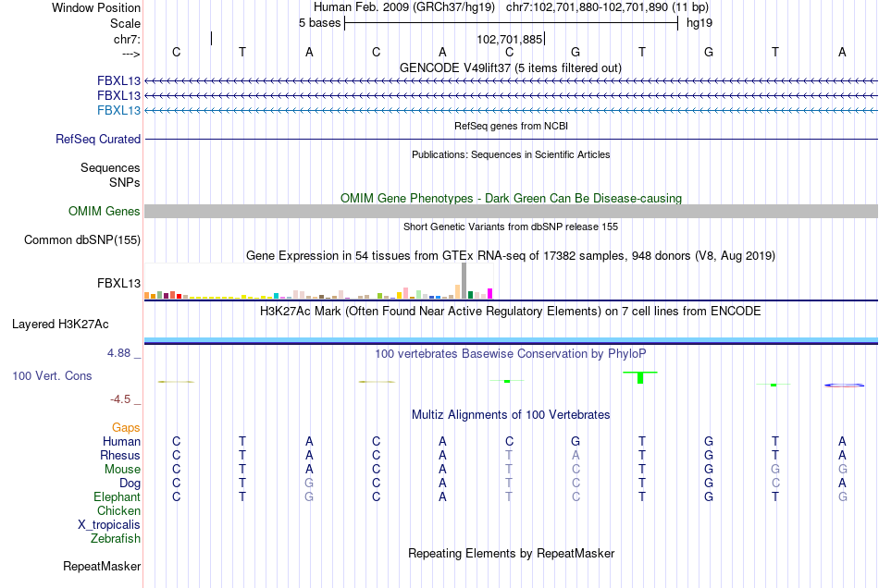
Task: Click the SNPs track label
Action: [x=125, y=182]
